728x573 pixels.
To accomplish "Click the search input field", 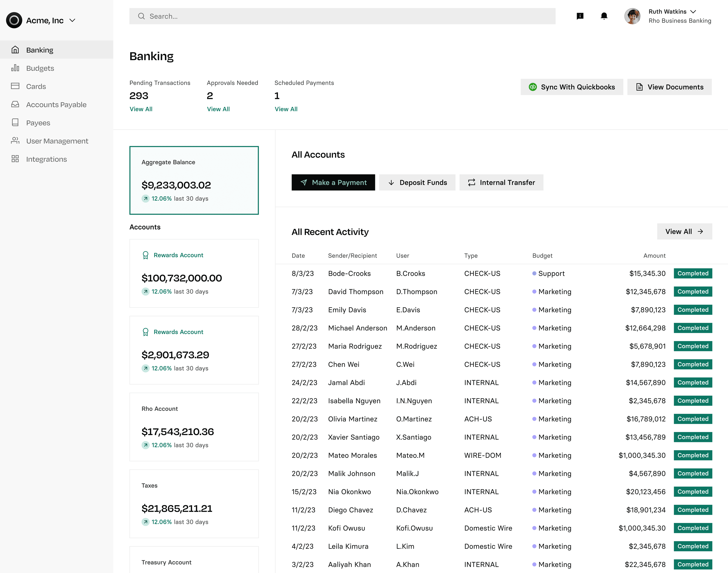I will pos(342,16).
